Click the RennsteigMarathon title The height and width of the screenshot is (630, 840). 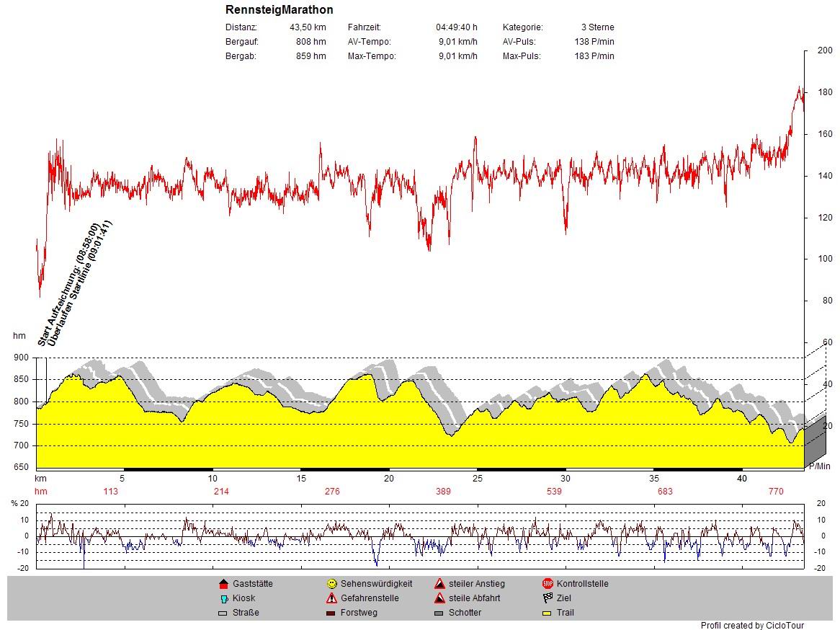[x=279, y=10]
